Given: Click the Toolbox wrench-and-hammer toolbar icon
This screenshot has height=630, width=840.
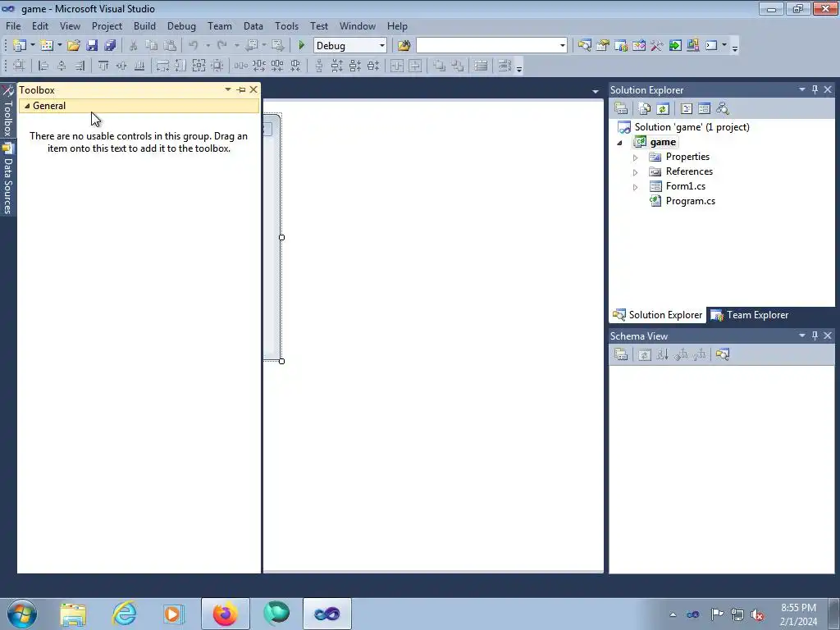Looking at the screenshot, I should tap(657, 46).
